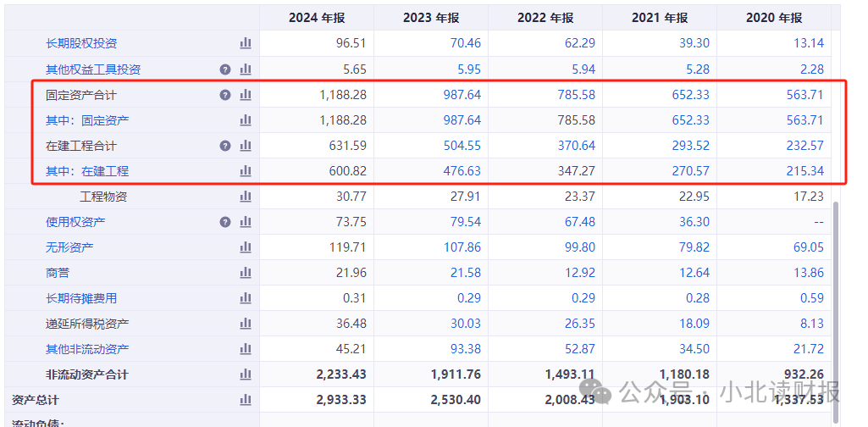This screenshot has height=427, width=868.
Task: Open chart icon for 无形资产 row
Action: pyautogui.click(x=246, y=247)
